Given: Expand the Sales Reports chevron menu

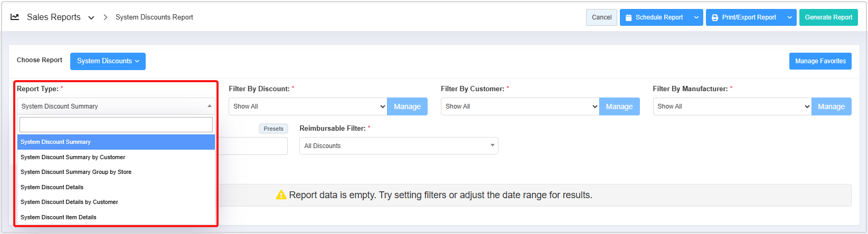Looking at the screenshot, I should click(x=91, y=17).
